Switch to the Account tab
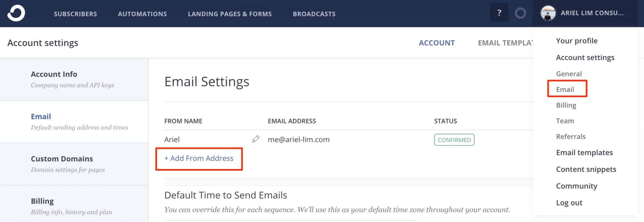Viewport: 644px width, 222px height. [x=437, y=43]
